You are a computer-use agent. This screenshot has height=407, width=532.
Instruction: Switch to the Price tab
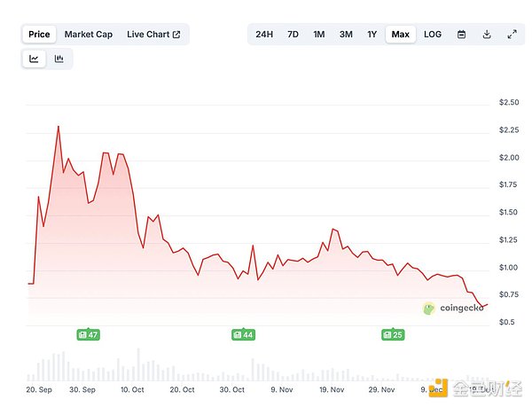[39, 35]
